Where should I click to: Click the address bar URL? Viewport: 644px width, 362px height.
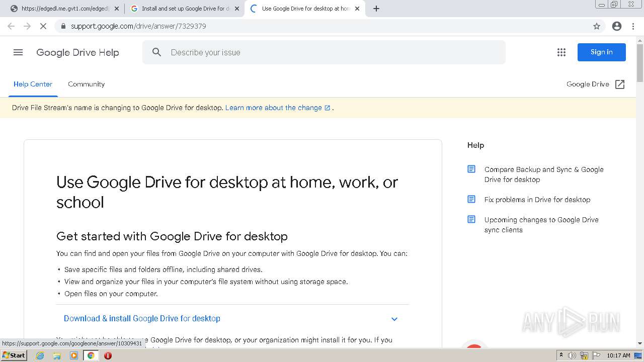138,26
